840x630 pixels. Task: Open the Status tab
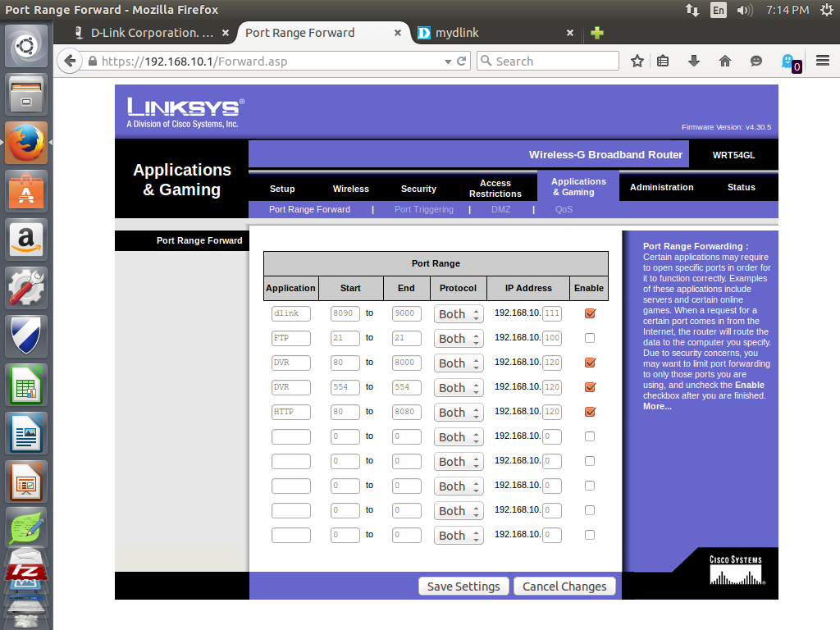point(742,187)
